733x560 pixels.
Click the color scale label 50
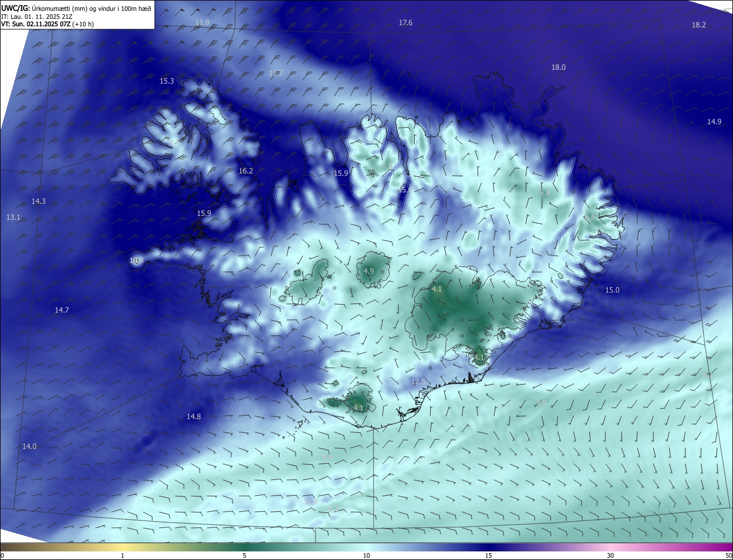(728, 555)
